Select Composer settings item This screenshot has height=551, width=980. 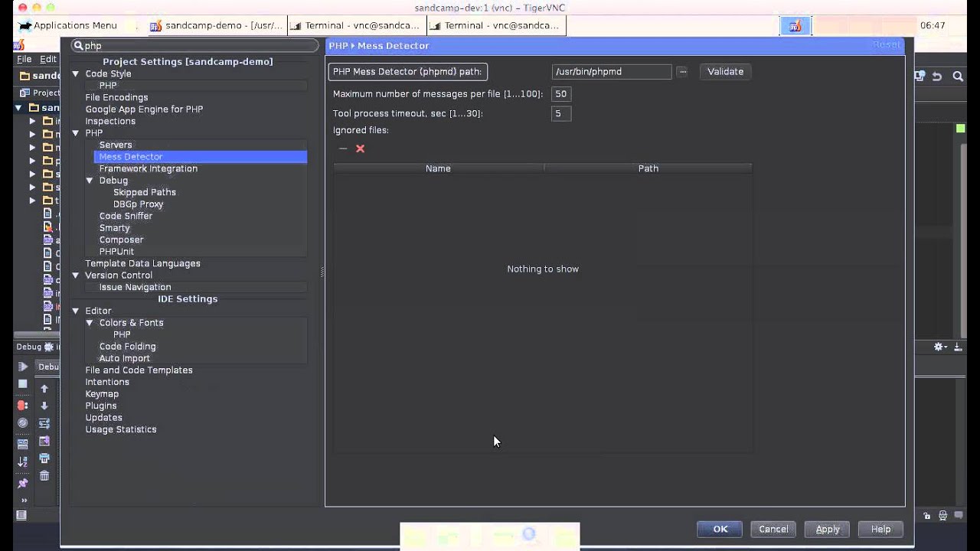point(121,240)
